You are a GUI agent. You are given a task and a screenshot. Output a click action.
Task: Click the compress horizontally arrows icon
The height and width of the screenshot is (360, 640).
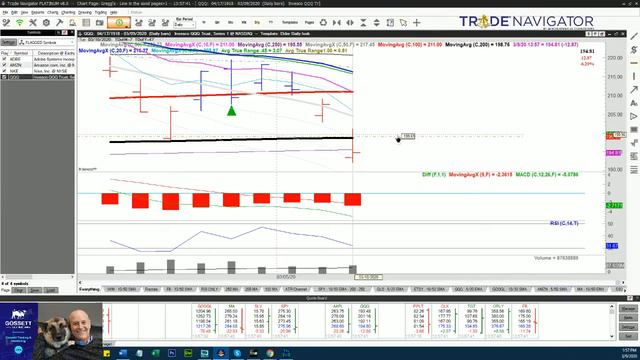pyautogui.click(x=337, y=23)
